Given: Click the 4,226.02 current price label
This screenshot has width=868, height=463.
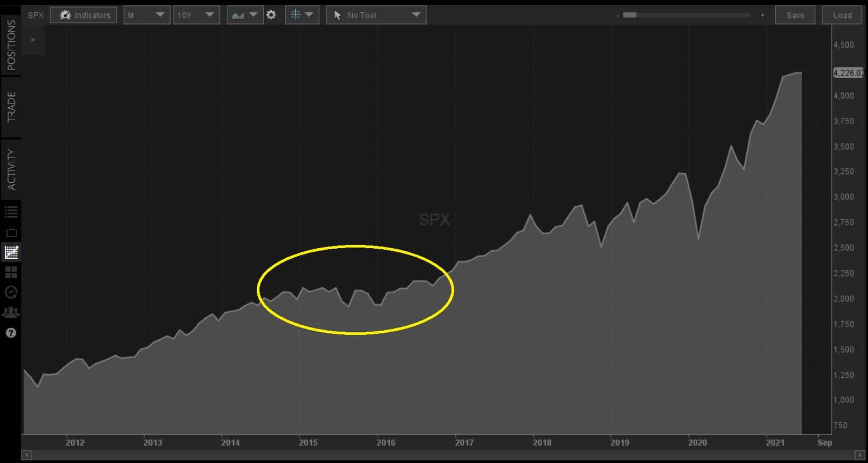Looking at the screenshot, I should [x=848, y=73].
